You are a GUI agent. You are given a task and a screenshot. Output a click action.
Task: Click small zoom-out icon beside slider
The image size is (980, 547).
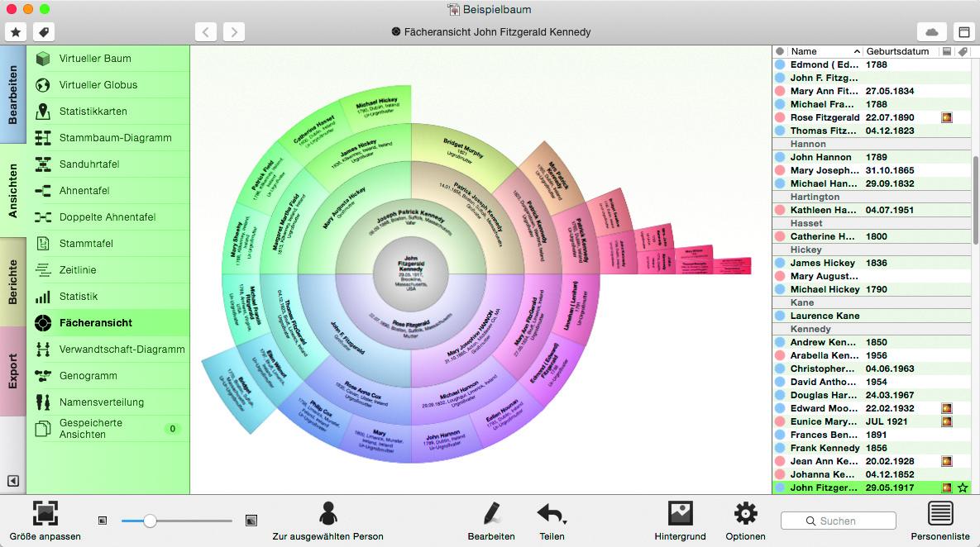click(103, 521)
